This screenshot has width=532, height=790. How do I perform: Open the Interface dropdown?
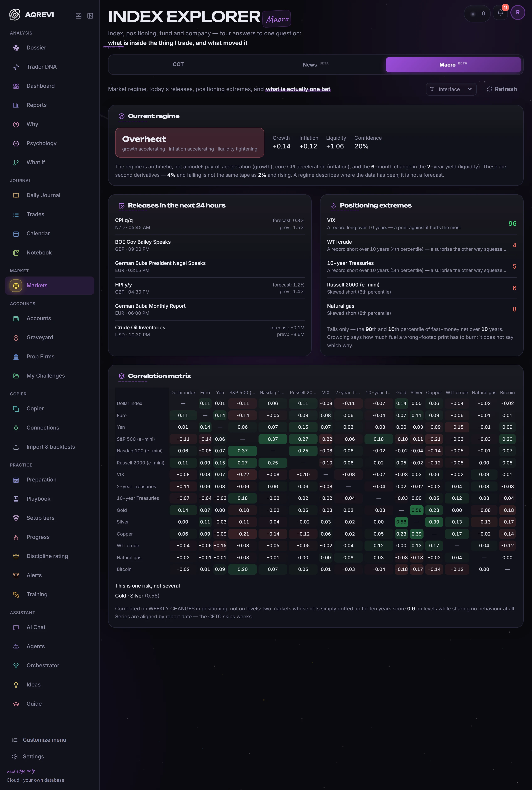pos(451,89)
